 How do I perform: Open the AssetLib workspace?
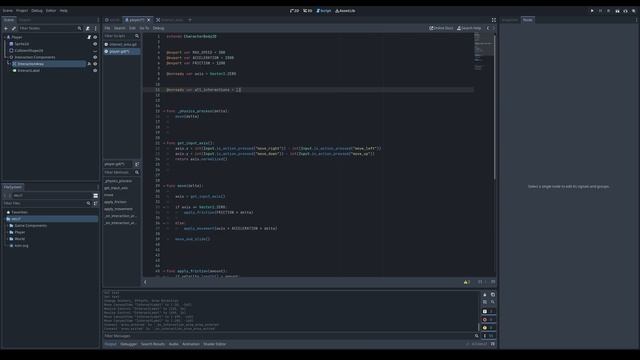coord(345,11)
